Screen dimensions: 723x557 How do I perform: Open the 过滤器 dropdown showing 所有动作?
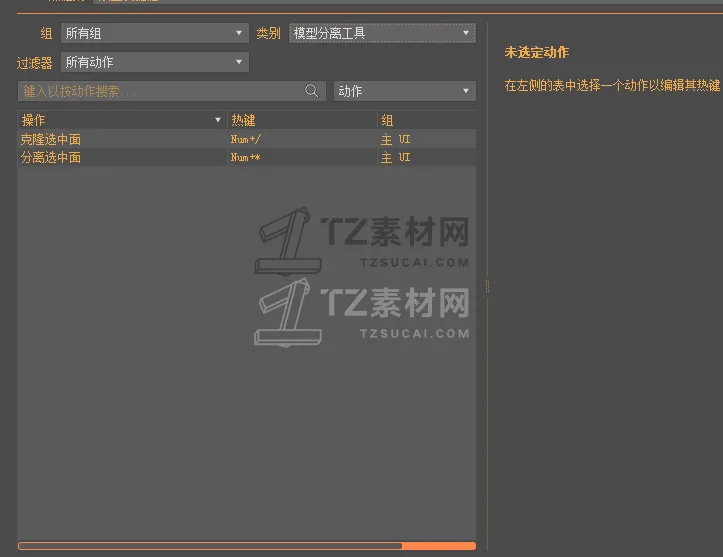coord(154,62)
